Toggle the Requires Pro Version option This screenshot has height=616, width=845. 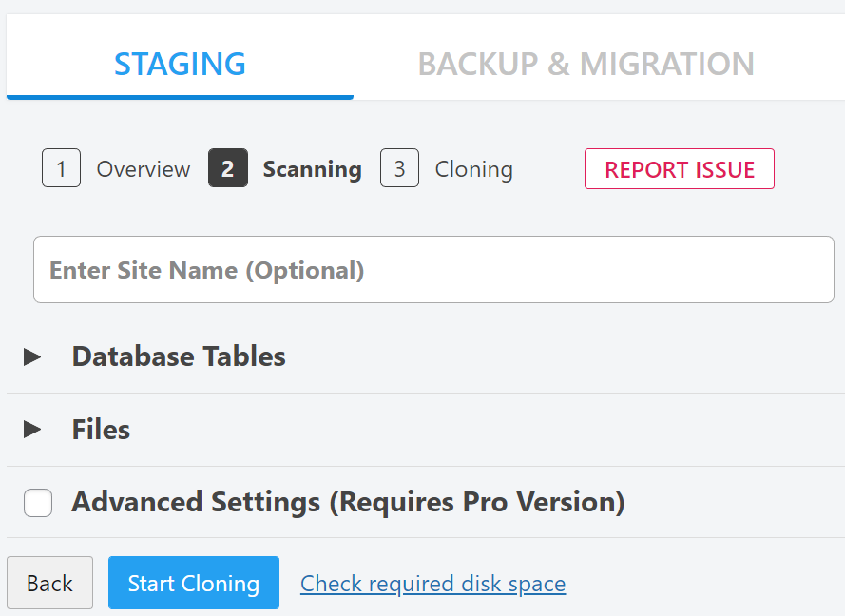pos(38,502)
